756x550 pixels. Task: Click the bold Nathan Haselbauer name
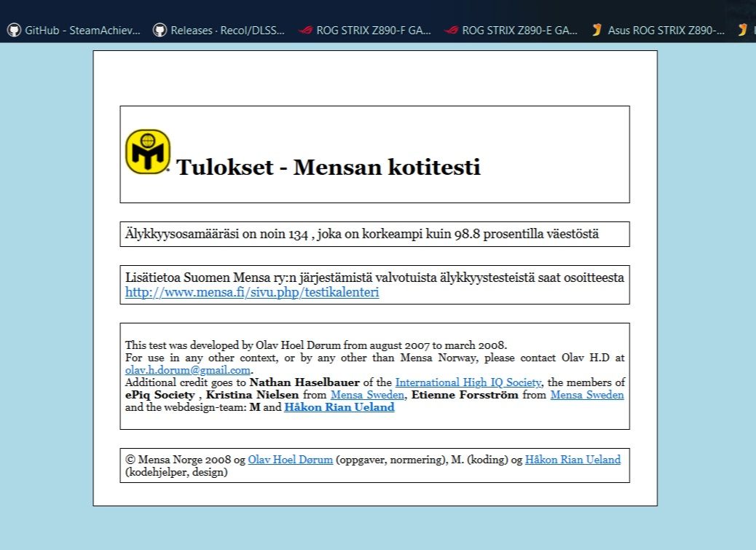[299, 382]
